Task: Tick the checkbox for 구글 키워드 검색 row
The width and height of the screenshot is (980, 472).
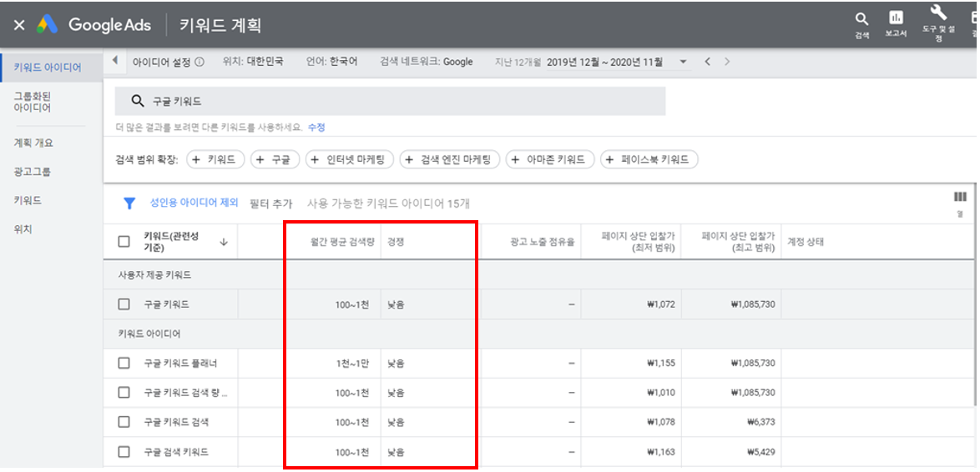Action: click(124, 422)
